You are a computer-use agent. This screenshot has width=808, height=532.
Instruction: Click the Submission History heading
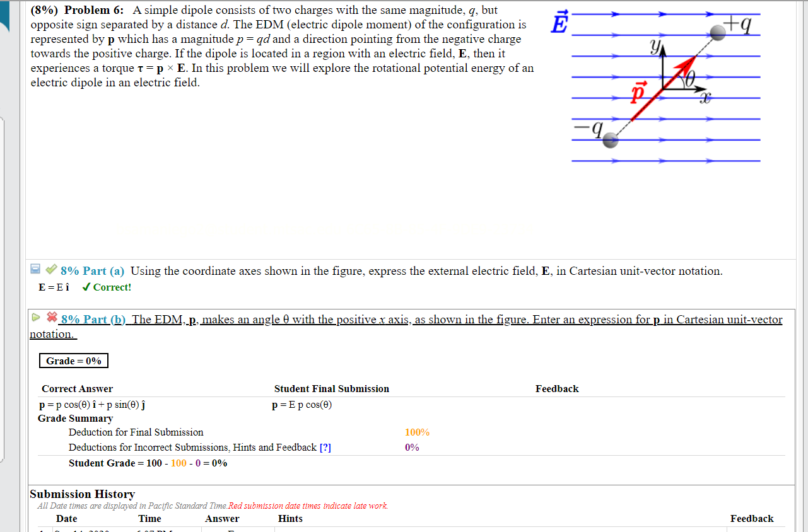(x=82, y=494)
